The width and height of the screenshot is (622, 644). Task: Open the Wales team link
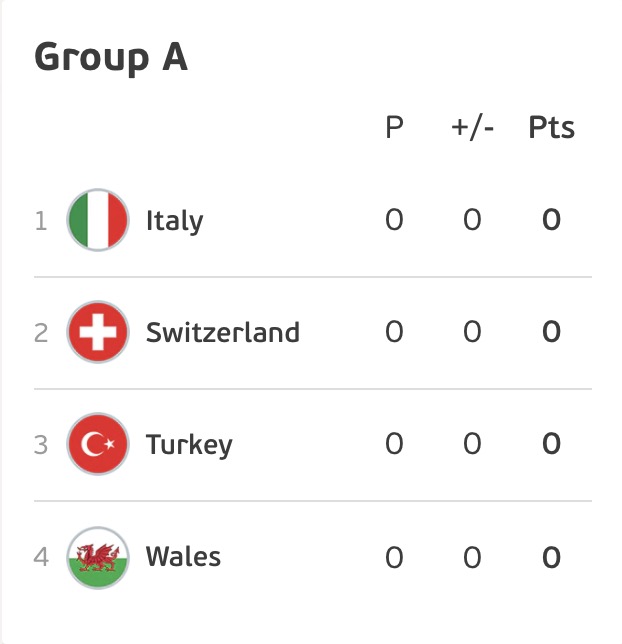[x=183, y=557]
